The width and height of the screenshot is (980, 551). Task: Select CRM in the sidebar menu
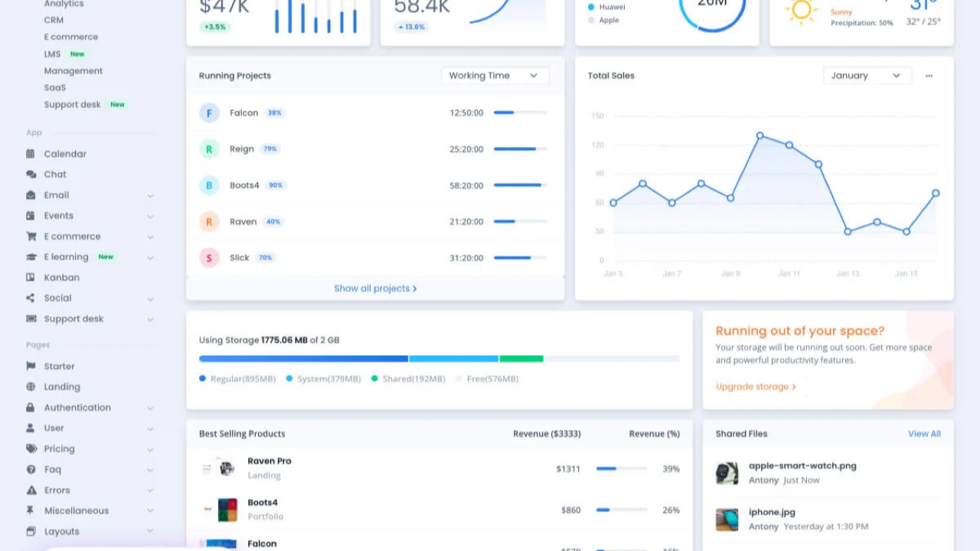[53, 20]
